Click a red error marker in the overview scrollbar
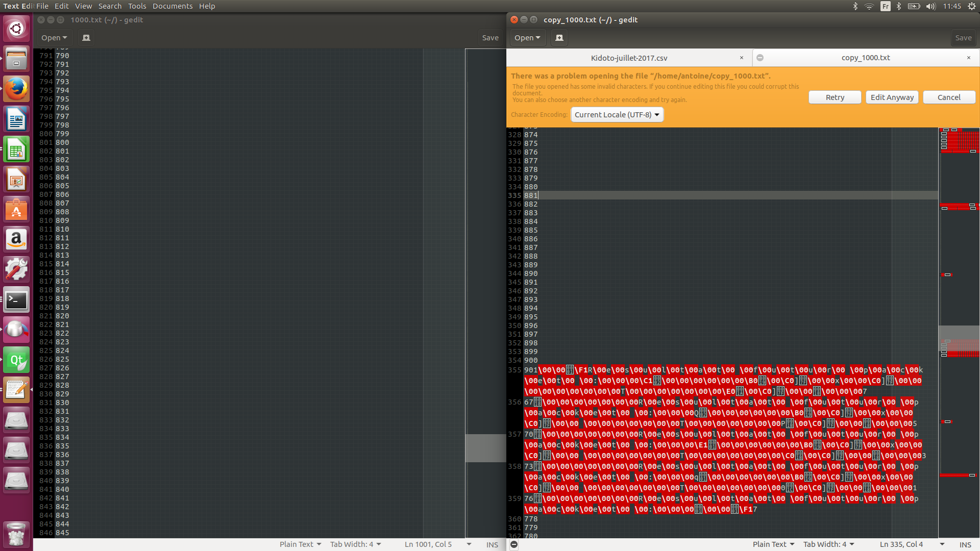The image size is (980, 551). click(959, 143)
